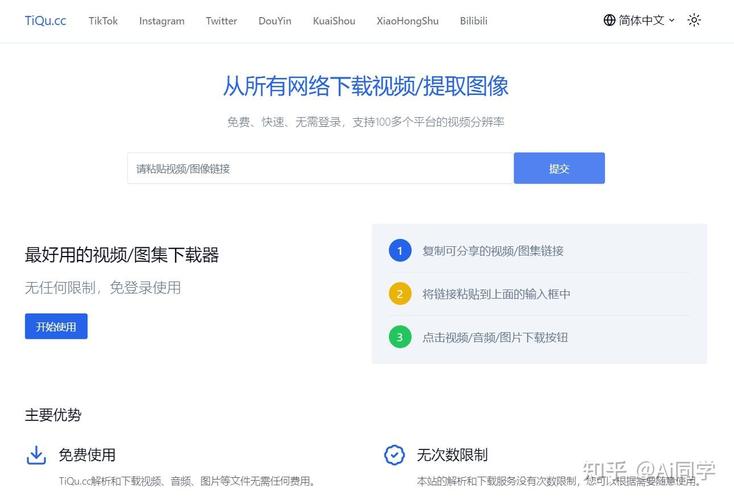Image resolution: width=734 pixels, height=500 pixels.
Task: Click the tagline starting with 免费、快速、无需登录
Action: 366,122
